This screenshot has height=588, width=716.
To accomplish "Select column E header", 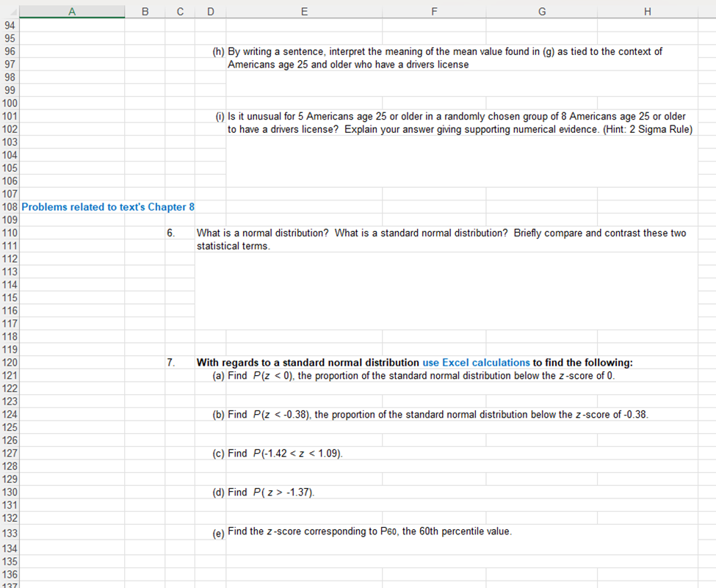I will [x=304, y=11].
